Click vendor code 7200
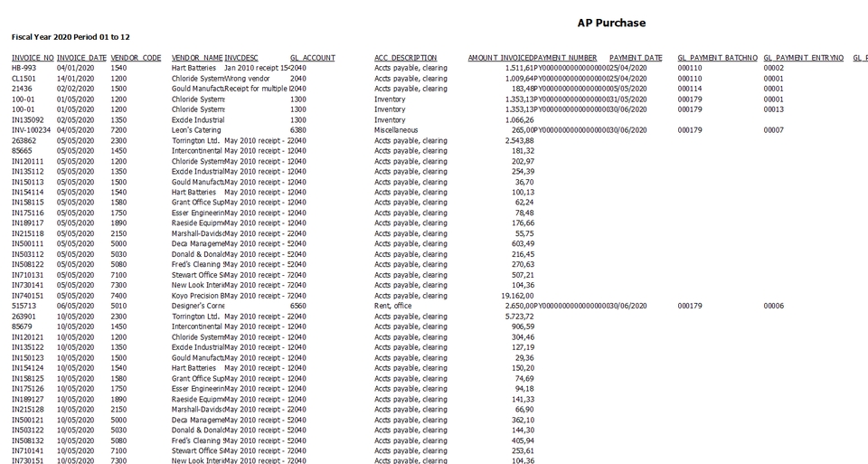The height and width of the screenshot is (464, 868). 118,130
